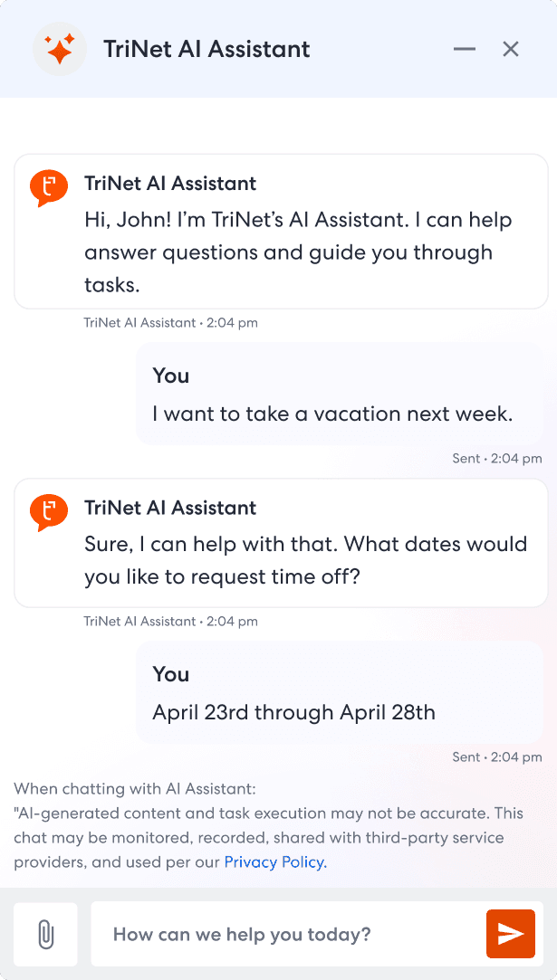This screenshot has width=557, height=980.
Task: Close the TriNet AI Assistant window
Action: (511, 49)
